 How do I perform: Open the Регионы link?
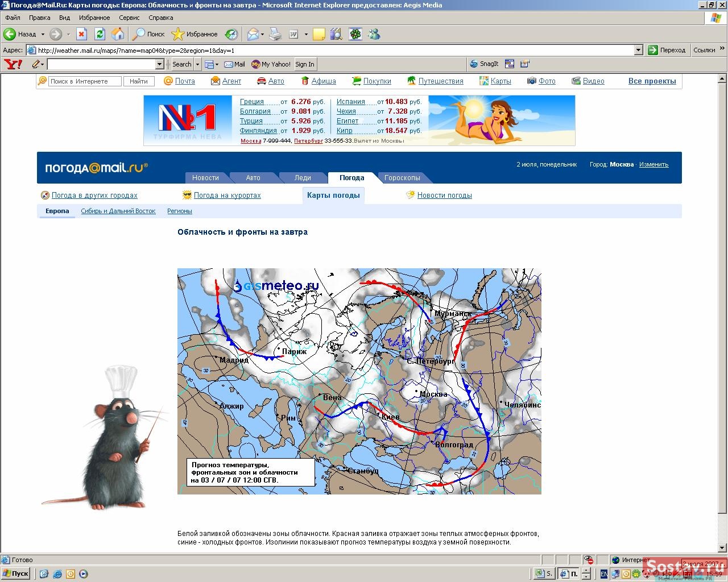coord(180,211)
